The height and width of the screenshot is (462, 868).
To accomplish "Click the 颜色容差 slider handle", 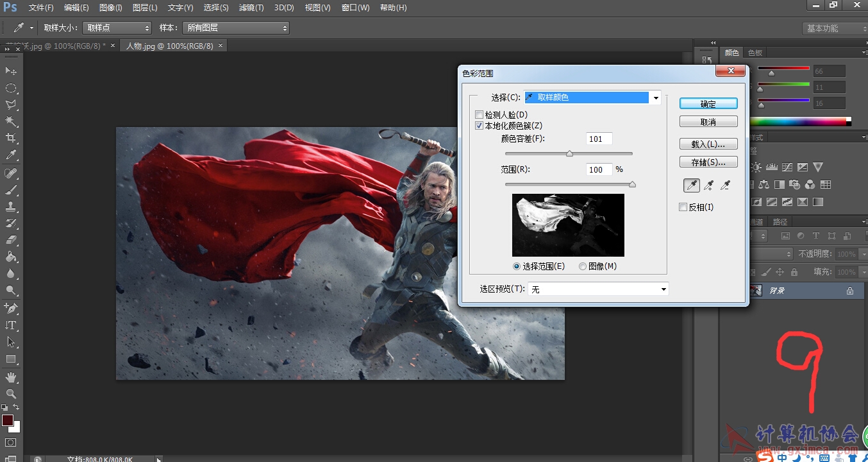I will coord(569,153).
